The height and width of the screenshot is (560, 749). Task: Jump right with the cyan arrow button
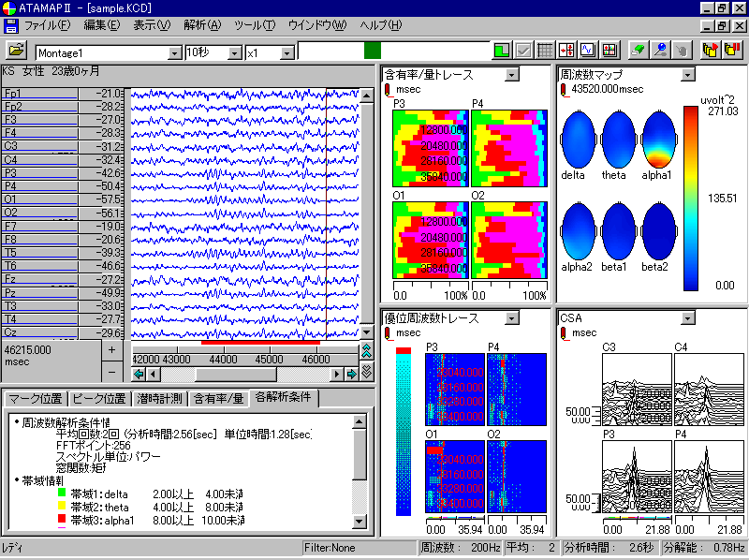click(351, 374)
